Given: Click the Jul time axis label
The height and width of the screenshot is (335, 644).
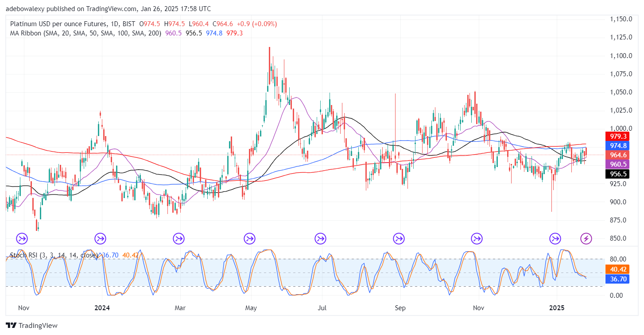Looking at the screenshot, I should coord(322,308).
